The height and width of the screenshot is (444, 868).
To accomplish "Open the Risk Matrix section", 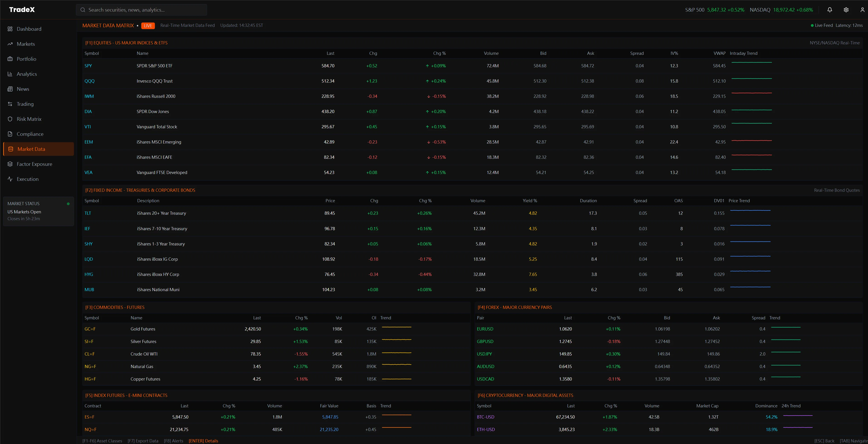I will click(29, 119).
